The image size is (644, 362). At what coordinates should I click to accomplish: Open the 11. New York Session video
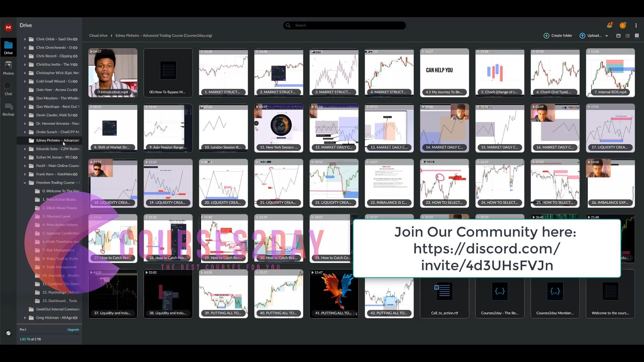279,128
